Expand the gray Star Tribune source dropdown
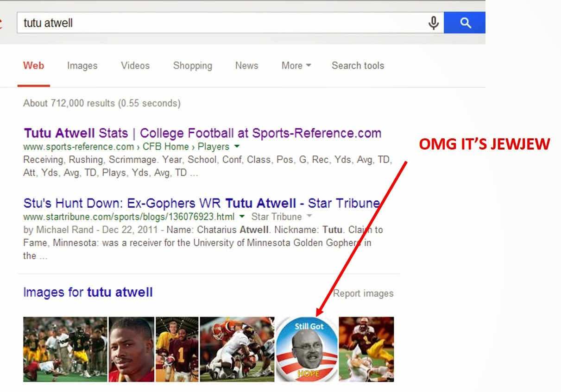Image resolution: width=561 pixels, height=392 pixels. point(309,217)
